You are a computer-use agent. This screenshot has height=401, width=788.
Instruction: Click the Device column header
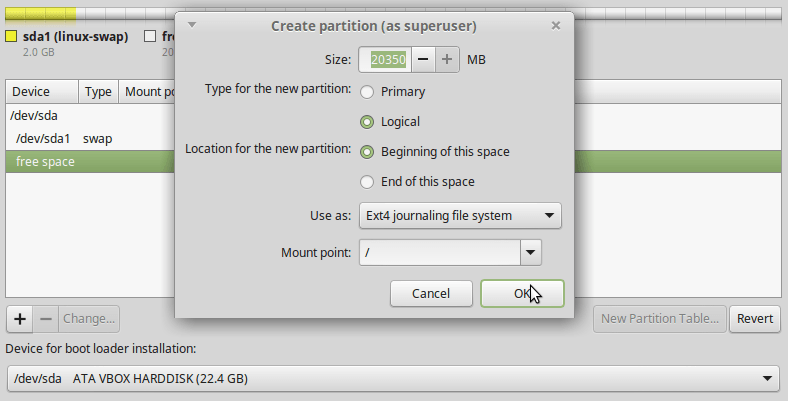tap(42, 92)
